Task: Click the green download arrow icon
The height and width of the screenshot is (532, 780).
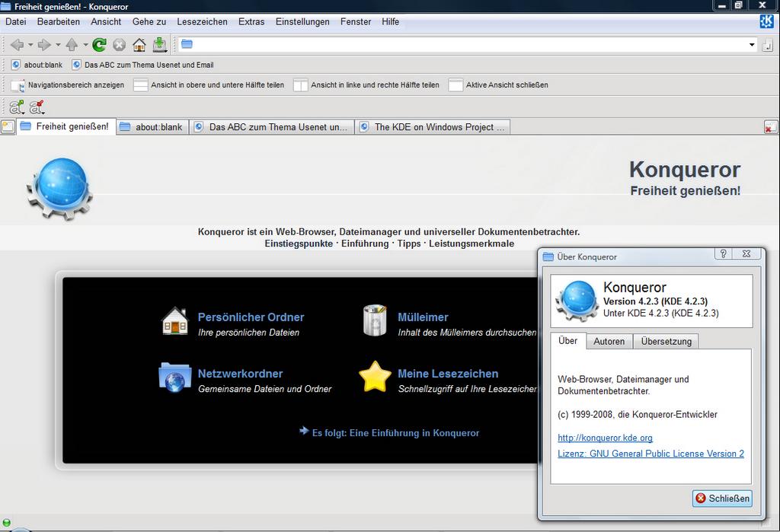Action: point(159,45)
